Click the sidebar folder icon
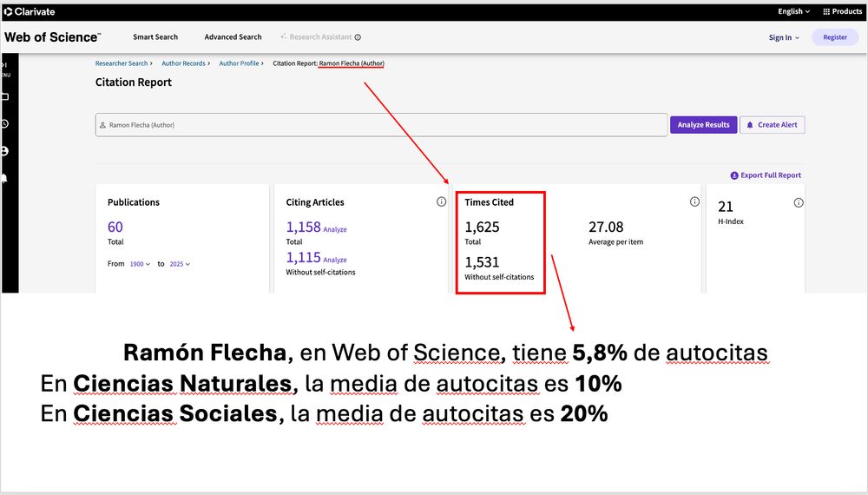Viewport: 868px width, 495px height. click(x=5, y=97)
